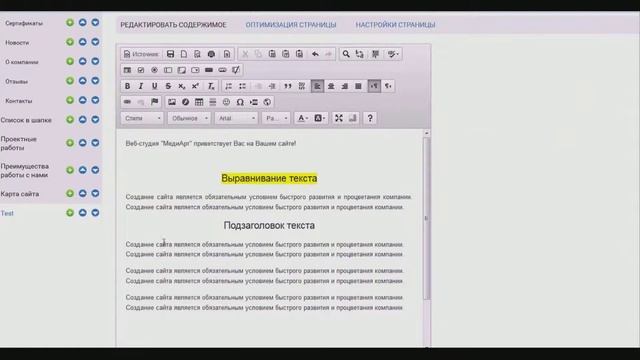Justify the text alignment

pos(358,86)
